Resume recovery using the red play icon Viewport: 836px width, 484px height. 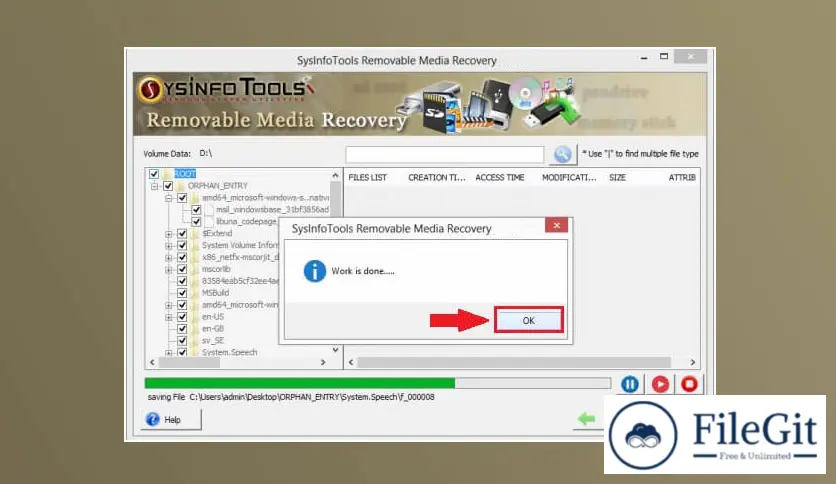(x=660, y=384)
